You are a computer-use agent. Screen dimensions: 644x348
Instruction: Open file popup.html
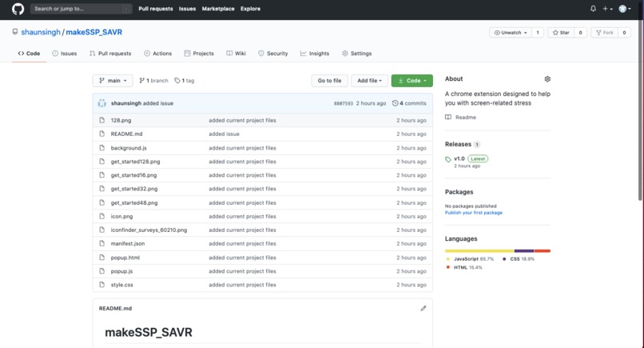(125, 258)
